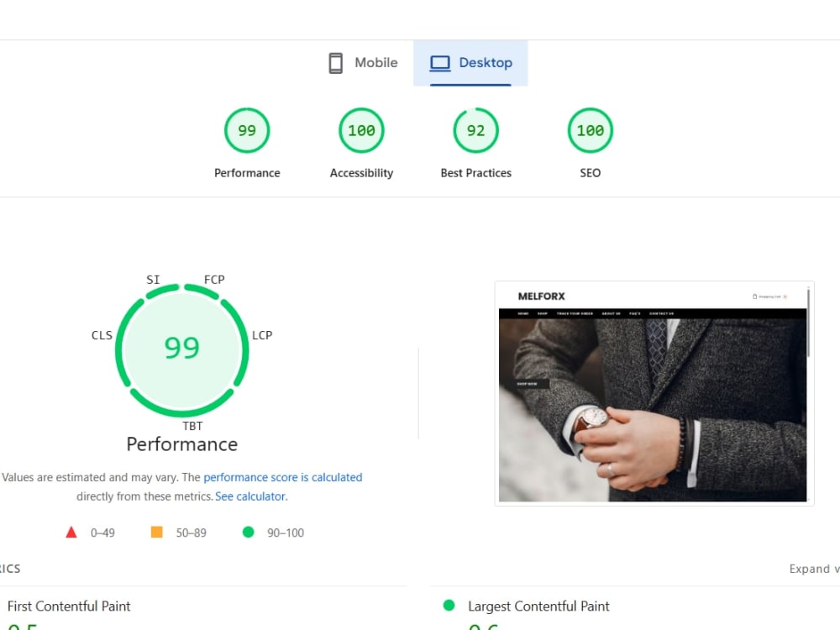Open the SEO score gauge 100
840x630 pixels.
591,130
